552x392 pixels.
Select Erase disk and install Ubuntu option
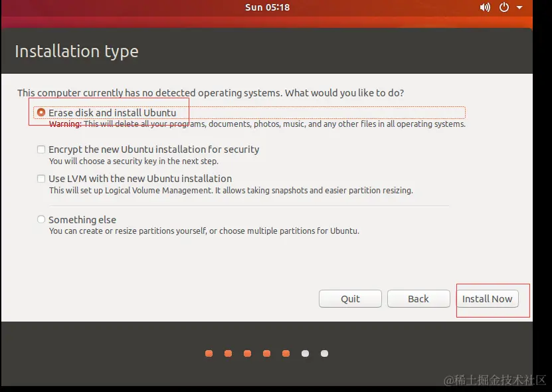point(41,112)
